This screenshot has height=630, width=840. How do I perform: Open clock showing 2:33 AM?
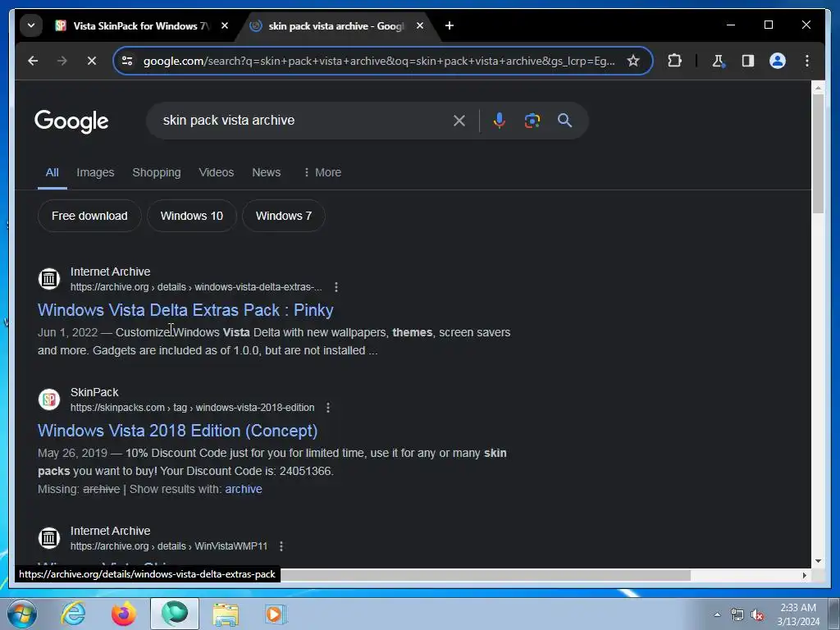pos(798,614)
